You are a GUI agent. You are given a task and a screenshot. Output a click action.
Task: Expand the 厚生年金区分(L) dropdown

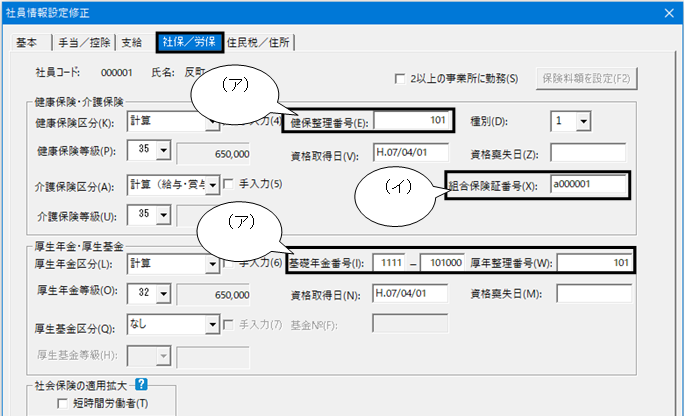[x=212, y=264]
